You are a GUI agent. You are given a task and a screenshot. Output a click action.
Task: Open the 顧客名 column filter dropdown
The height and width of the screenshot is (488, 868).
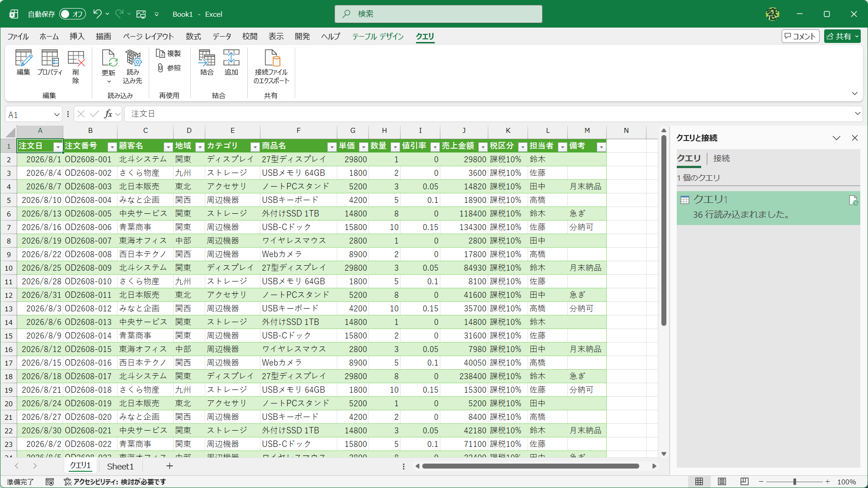168,147
